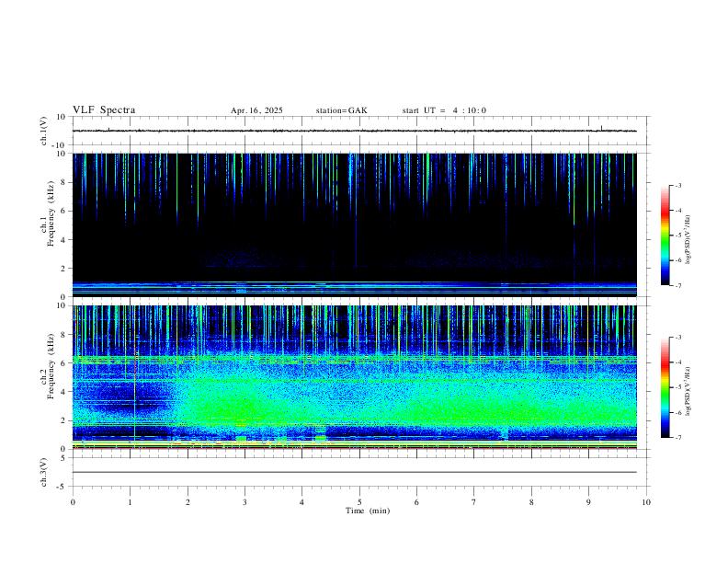The height and width of the screenshot is (563, 728).
Task: Click tick label "1" on the Time axis
Action: pyautogui.click(x=130, y=502)
